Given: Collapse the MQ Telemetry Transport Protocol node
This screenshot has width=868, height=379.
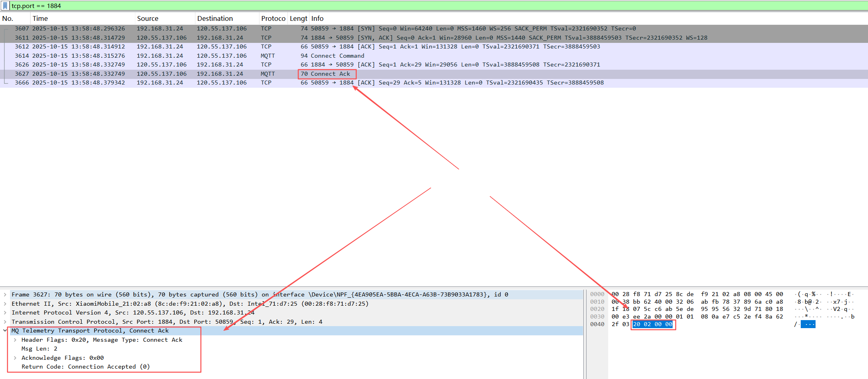Looking at the screenshot, I should [x=5, y=331].
